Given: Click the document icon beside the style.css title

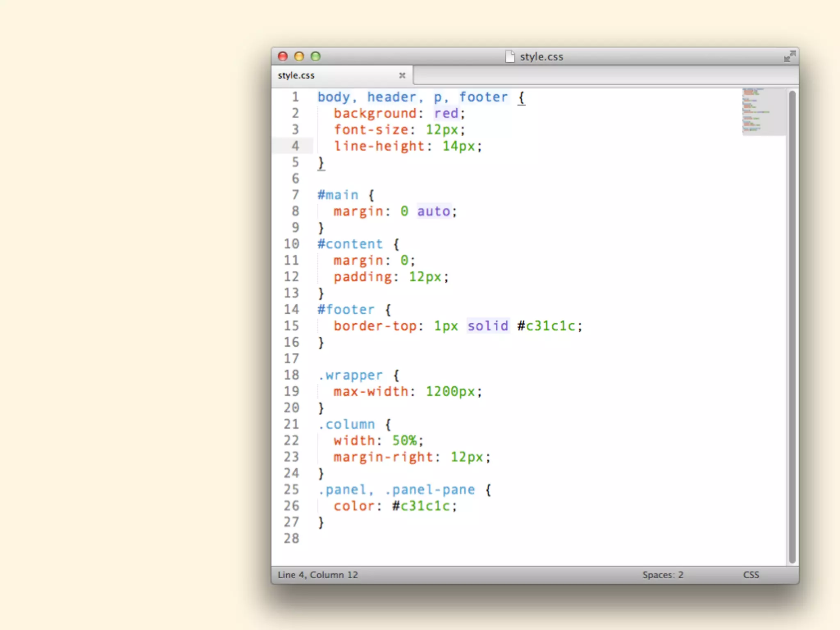Looking at the screenshot, I should click(x=510, y=56).
